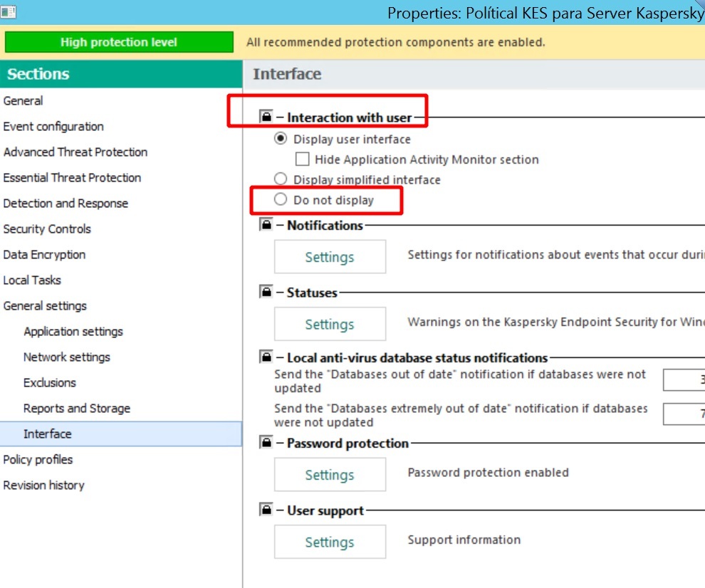Open Password protection Settings button
This screenshot has height=588, width=705.
[x=330, y=475]
